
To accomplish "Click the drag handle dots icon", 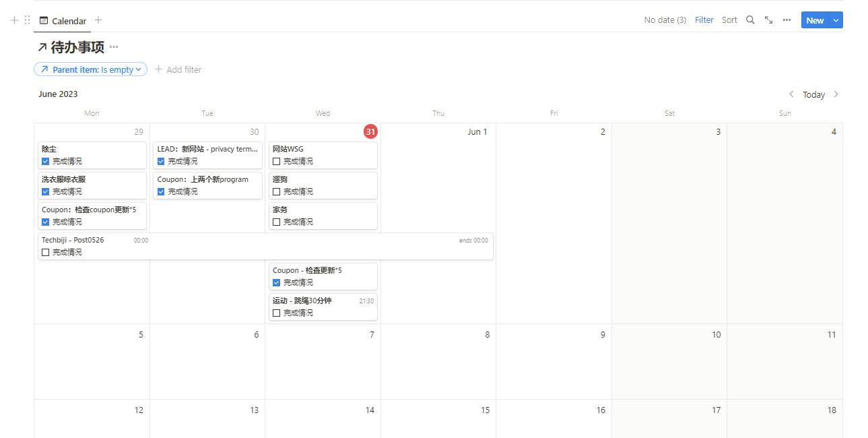I will coord(27,20).
